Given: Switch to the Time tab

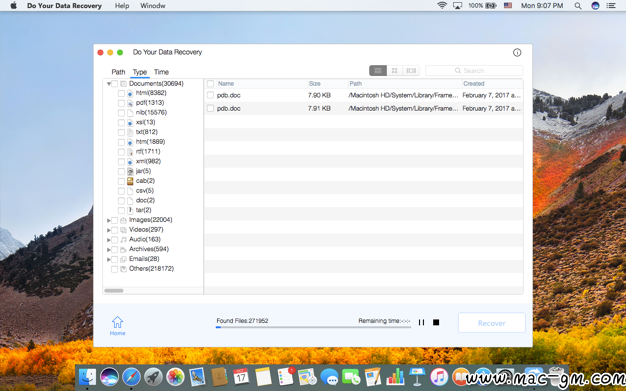Looking at the screenshot, I should pos(161,72).
